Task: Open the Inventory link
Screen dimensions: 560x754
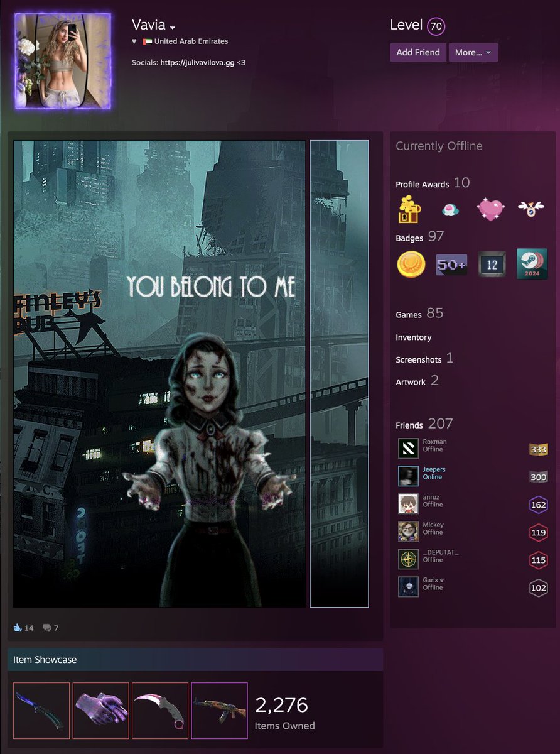Action: [413, 337]
